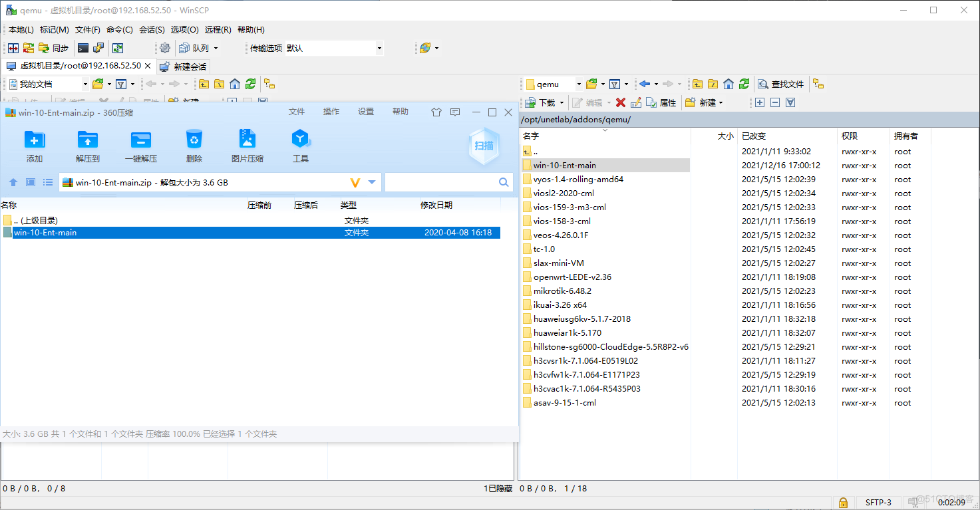
Task: Click local panel directory tree icon
Action: [269, 84]
